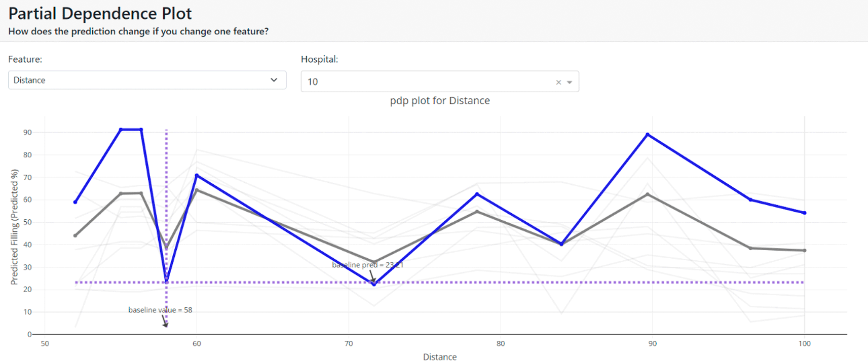This screenshot has width=868, height=361.
Task: Select the blue data point at distance 60
Action: tap(197, 176)
